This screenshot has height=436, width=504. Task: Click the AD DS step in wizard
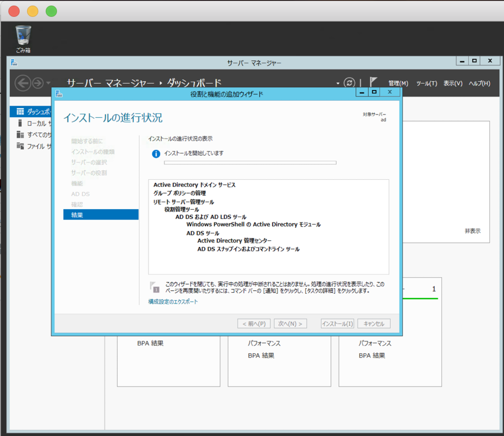coord(80,194)
